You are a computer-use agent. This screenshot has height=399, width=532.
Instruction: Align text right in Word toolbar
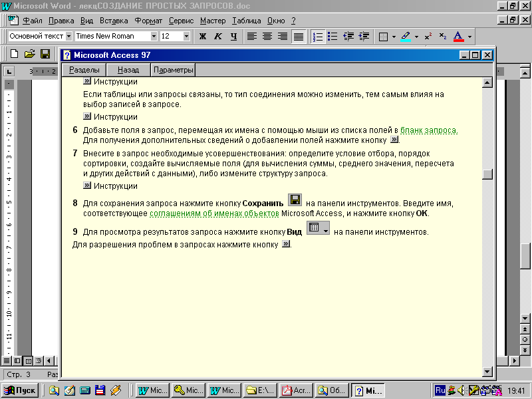click(x=283, y=37)
